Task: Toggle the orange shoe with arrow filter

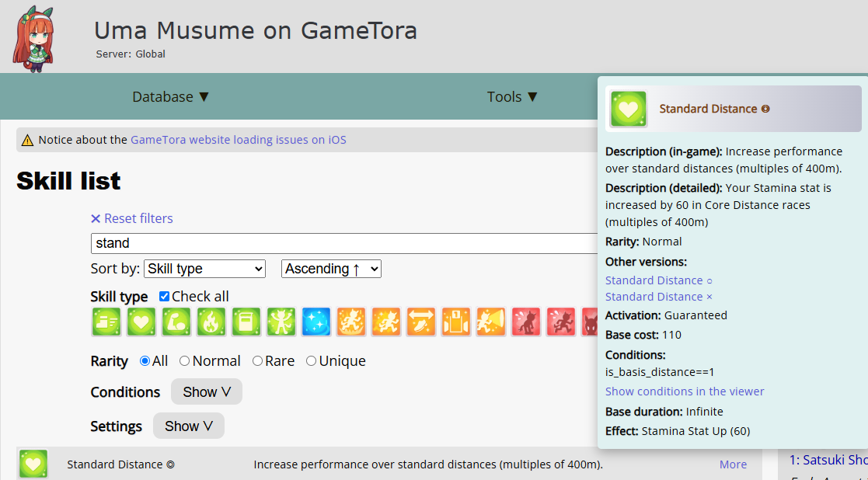Action: (421, 322)
